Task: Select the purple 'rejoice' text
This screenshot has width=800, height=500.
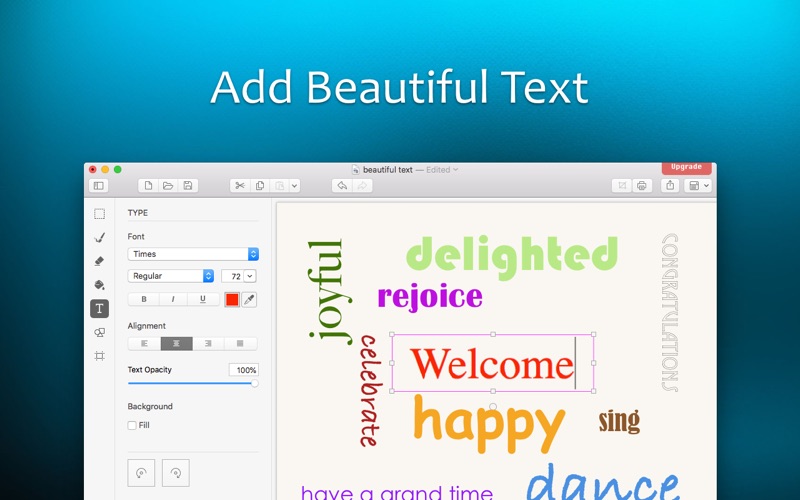Action: 430,297
